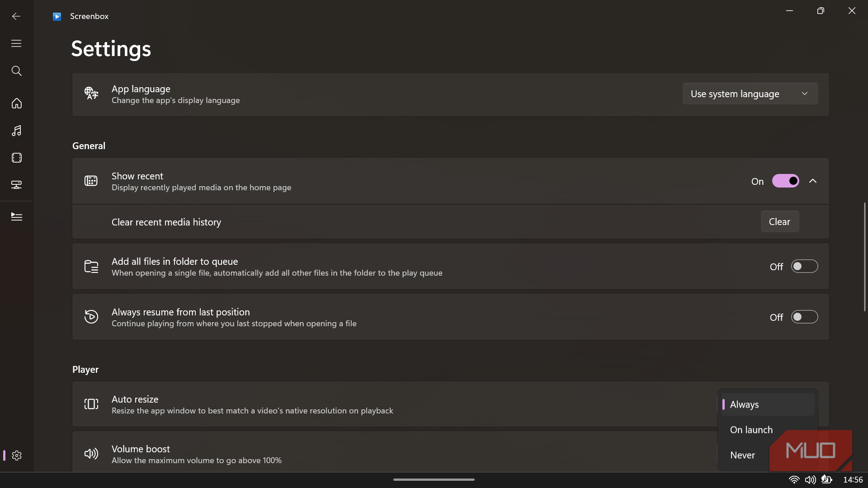Click the Volume boost title text
The width and height of the screenshot is (868, 488).
click(141, 449)
